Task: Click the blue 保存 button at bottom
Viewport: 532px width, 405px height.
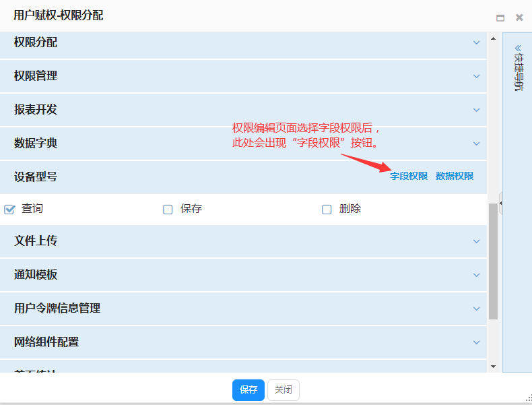Action: (248, 390)
